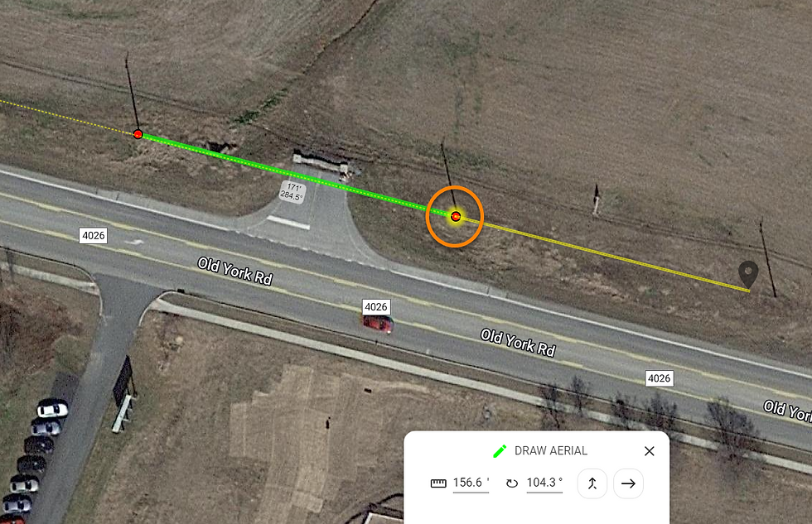Click the 171' 284.5° span measurement label
This screenshot has width=812, height=524.
point(292,192)
